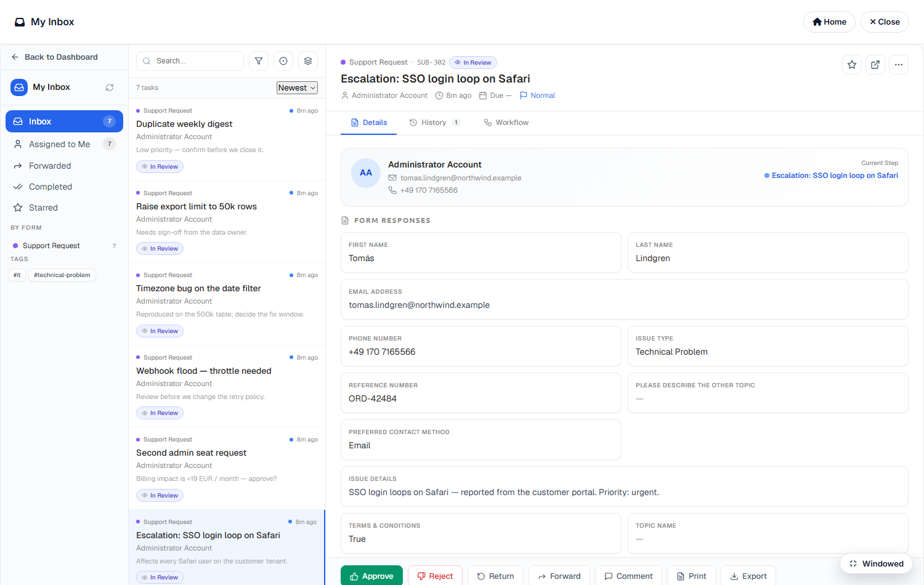Open Raise export limit to 50k rows task
The width and height of the screenshot is (924, 585).
tap(227, 222)
